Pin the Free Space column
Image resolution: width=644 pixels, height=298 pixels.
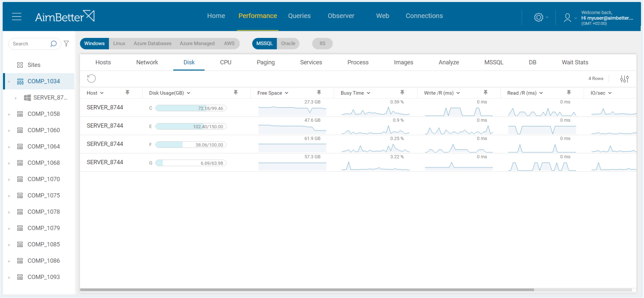pyautogui.click(x=319, y=92)
